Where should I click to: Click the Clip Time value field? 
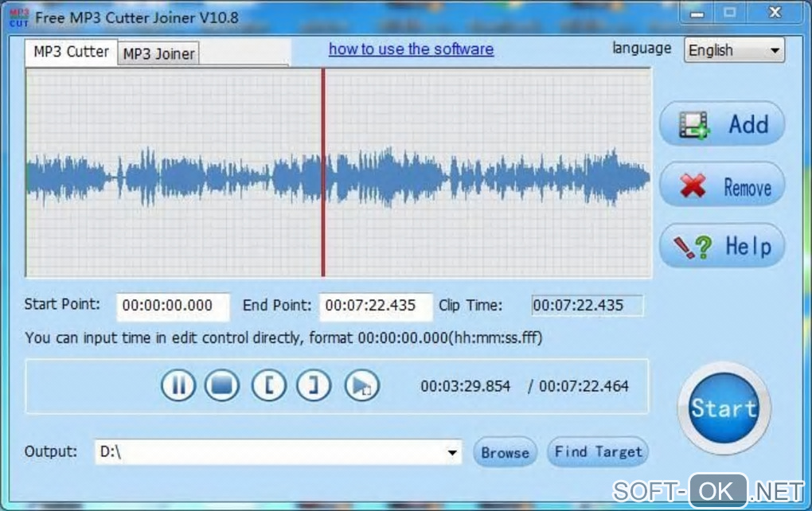pyautogui.click(x=588, y=306)
